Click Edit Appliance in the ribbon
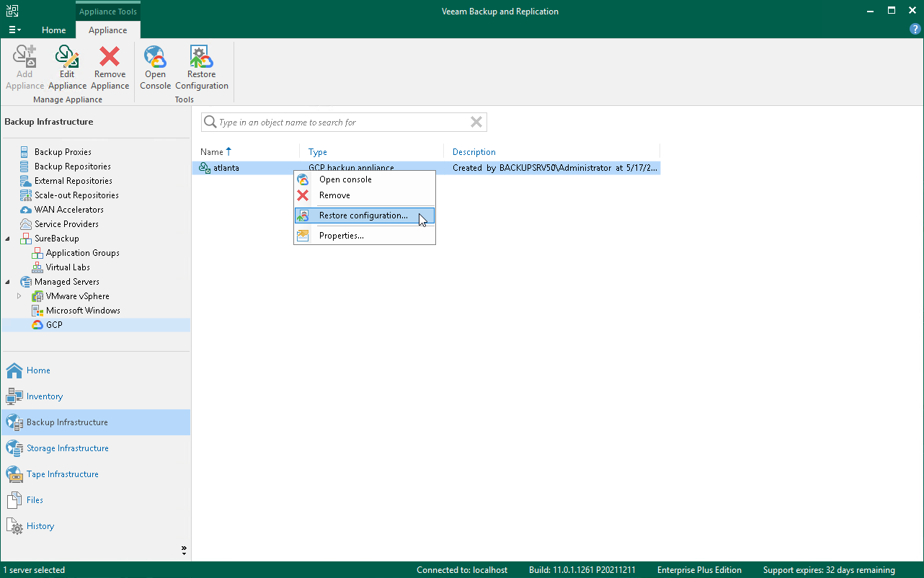 pos(67,68)
